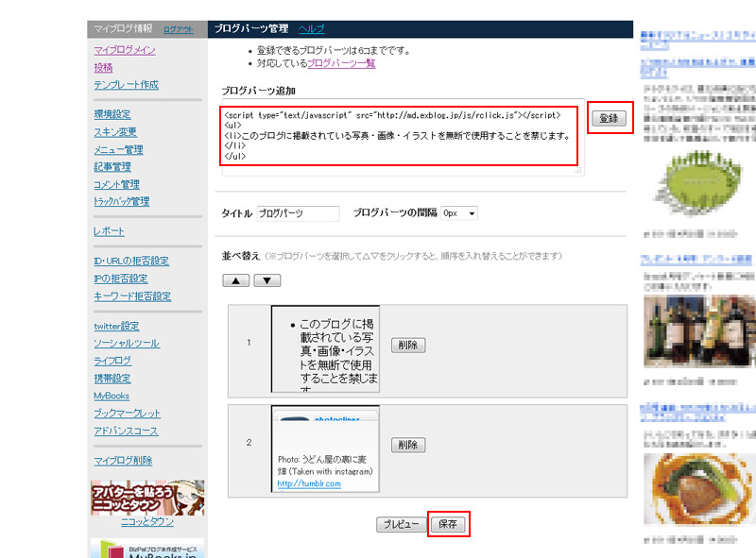Click the ニコッとタウン text link
756x558 pixels.
pos(147,522)
